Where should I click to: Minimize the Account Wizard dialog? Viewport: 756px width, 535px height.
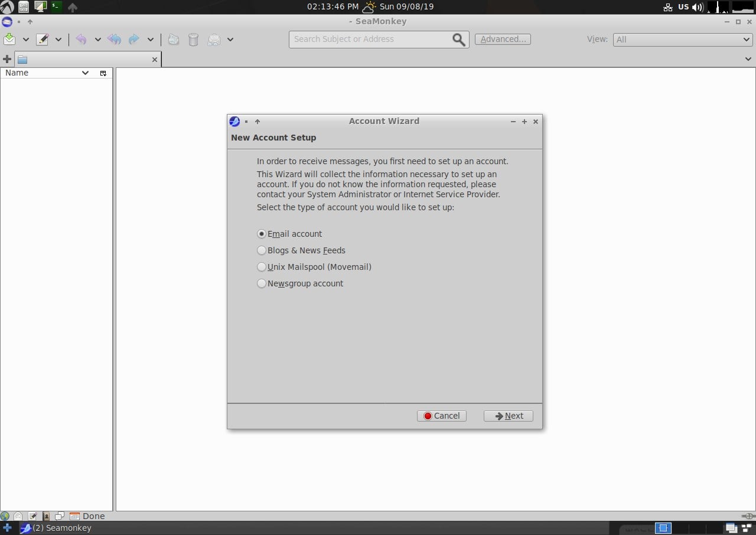point(513,122)
